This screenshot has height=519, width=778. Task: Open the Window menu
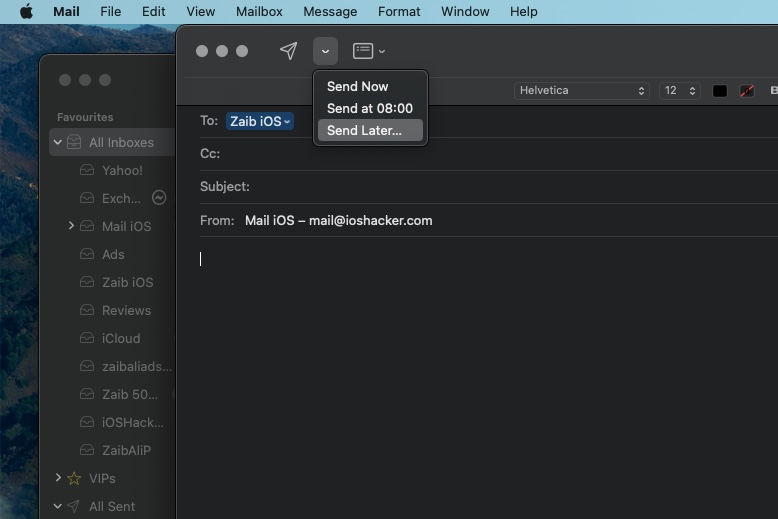click(465, 11)
